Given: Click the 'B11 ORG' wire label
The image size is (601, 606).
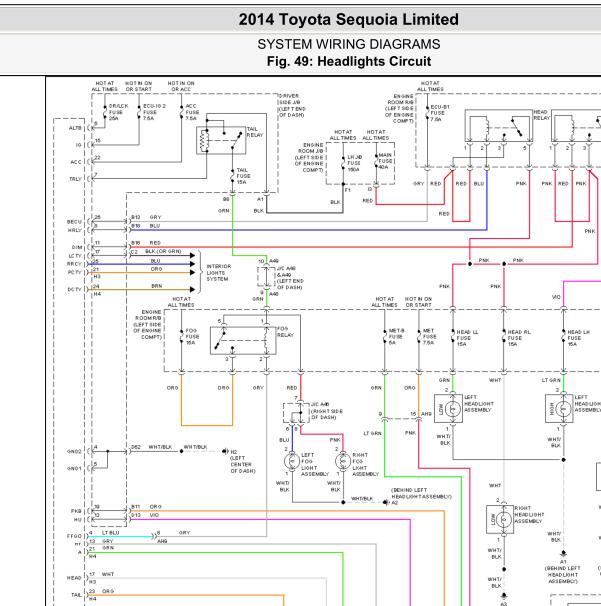Looking at the screenshot, I should [x=146, y=507].
